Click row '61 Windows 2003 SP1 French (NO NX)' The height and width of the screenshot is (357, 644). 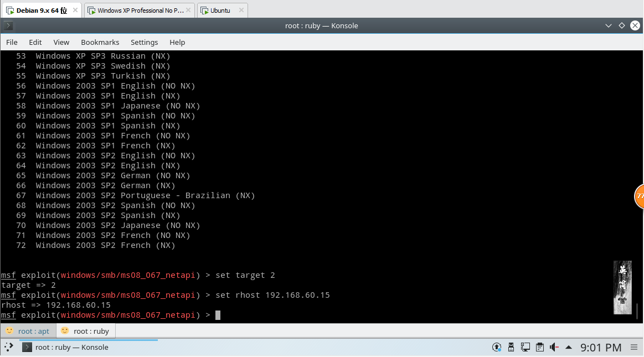[103, 136]
